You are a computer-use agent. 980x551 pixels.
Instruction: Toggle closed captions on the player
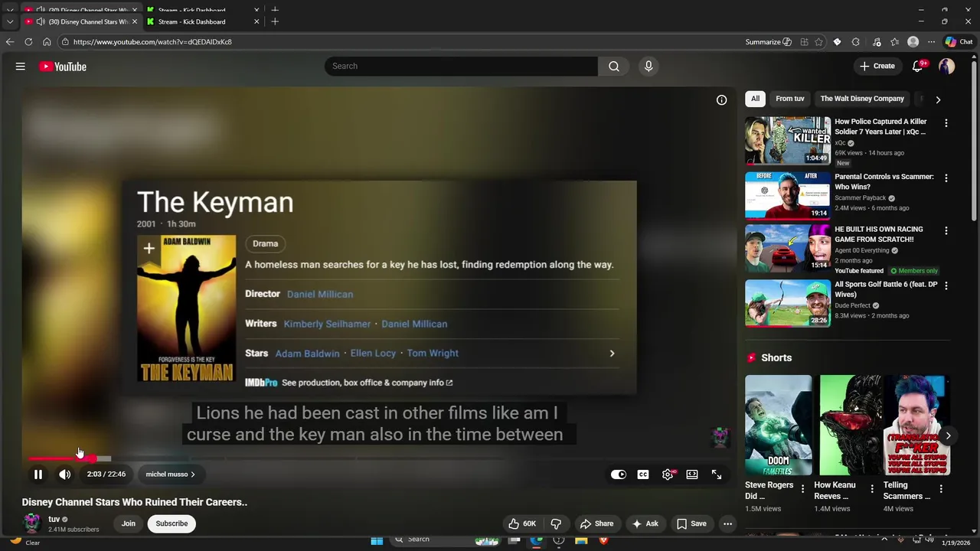pyautogui.click(x=643, y=474)
